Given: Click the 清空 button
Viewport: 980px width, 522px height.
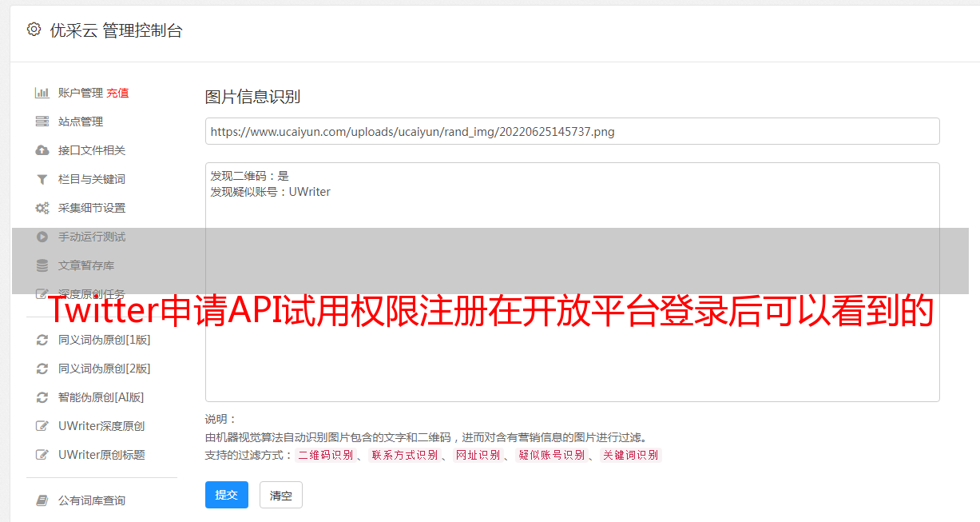Looking at the screenshot, I should tap(281, 495).
